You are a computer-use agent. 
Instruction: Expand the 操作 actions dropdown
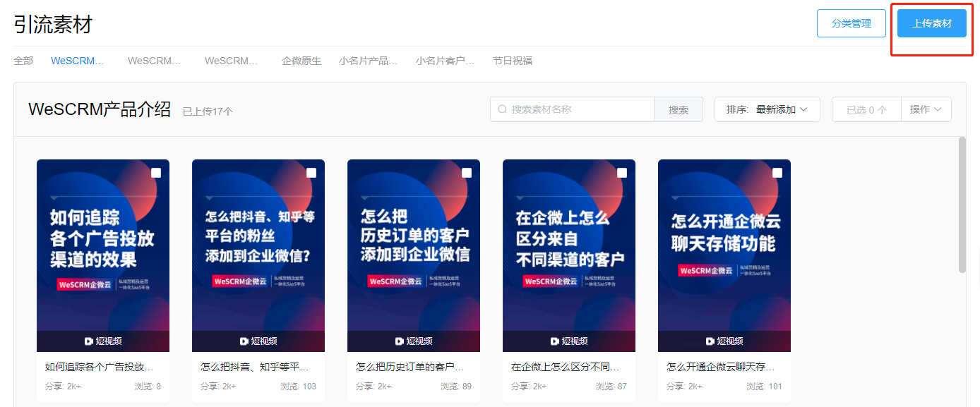click(926, 109)
